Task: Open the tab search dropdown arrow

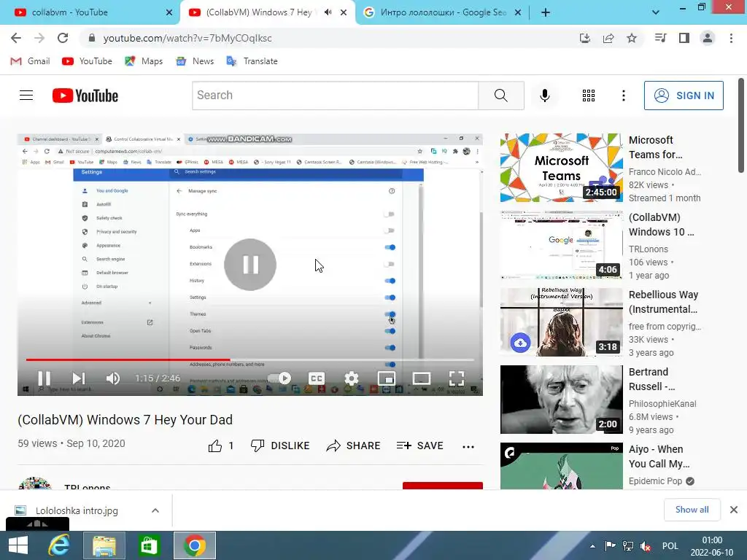Action: [x=656, y=12]
